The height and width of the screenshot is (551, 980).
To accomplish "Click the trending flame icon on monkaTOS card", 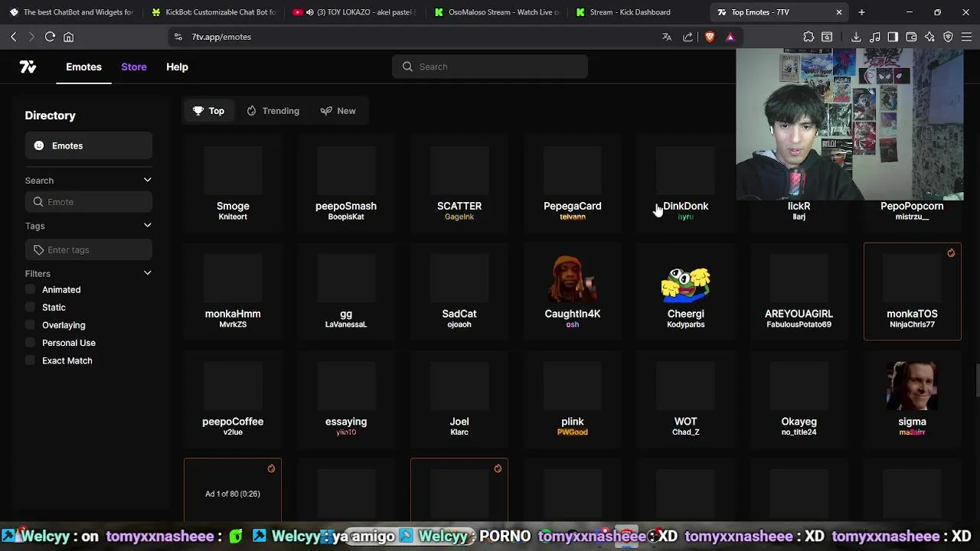I will pyautogui.click(x=951, y=253).
